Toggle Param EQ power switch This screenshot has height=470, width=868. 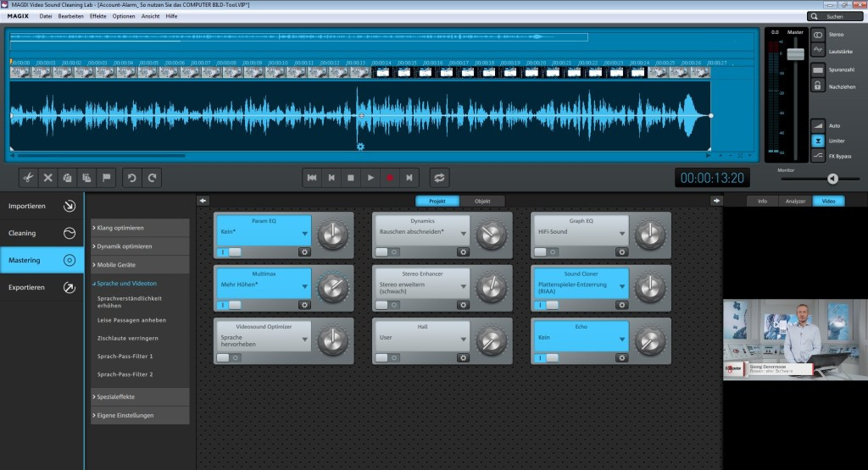(229, 252)
